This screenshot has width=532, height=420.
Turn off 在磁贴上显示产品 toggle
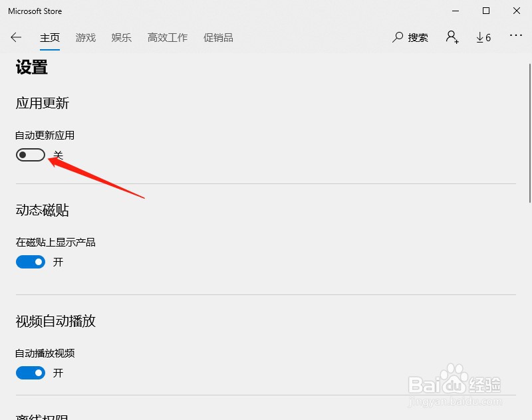pyautogui.click(x=31, y=262)
